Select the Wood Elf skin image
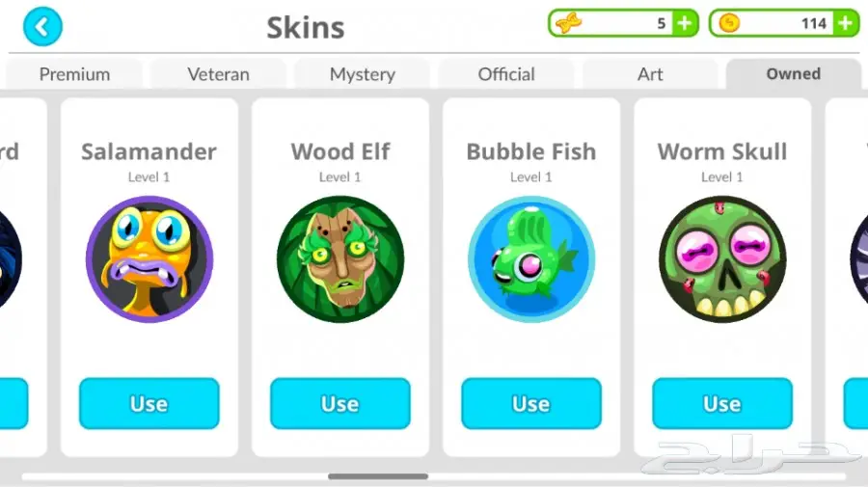Viewport: 868px width, 487px height. 340,259
